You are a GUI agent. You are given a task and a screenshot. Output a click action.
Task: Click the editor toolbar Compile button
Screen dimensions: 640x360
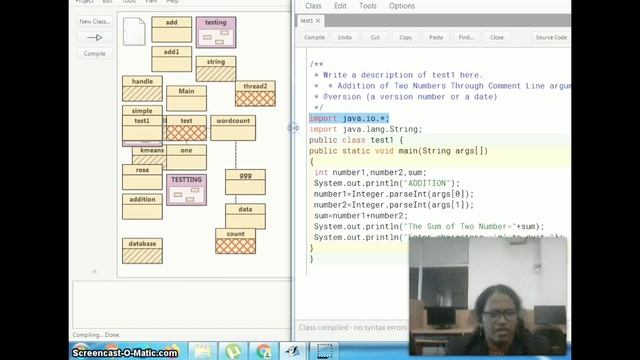click(x=314, y=37)
